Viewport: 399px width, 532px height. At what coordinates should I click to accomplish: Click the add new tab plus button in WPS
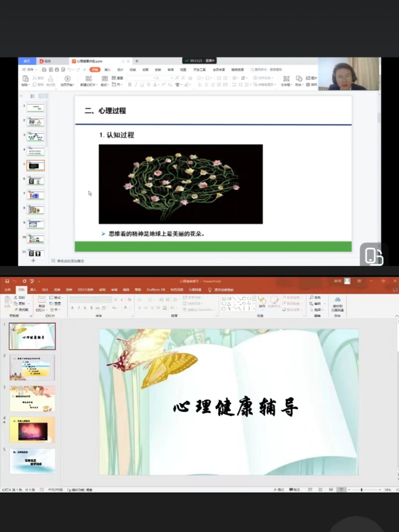137,61
